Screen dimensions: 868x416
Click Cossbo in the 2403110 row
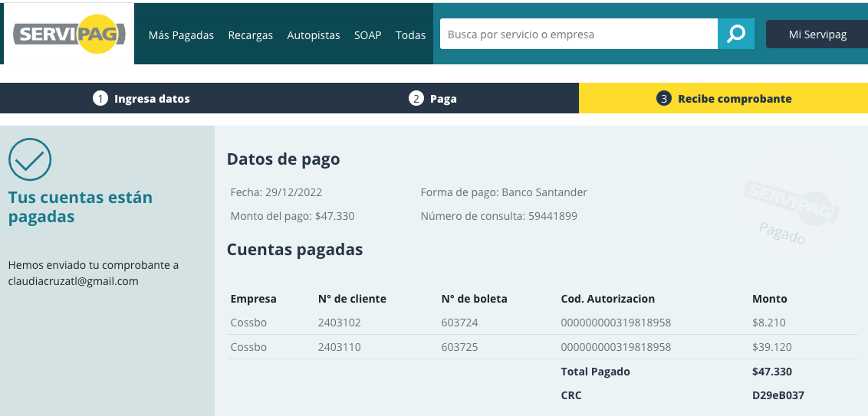(248, 347)
